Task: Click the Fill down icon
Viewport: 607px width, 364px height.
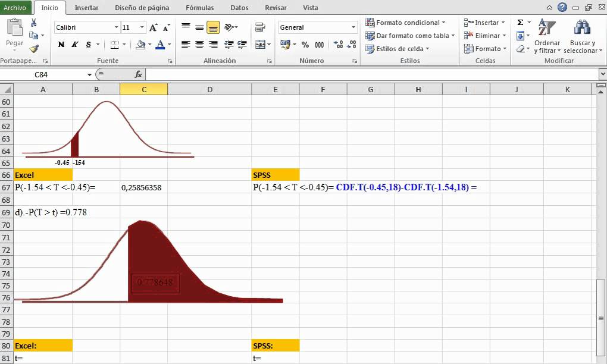Action: (520, 36)
